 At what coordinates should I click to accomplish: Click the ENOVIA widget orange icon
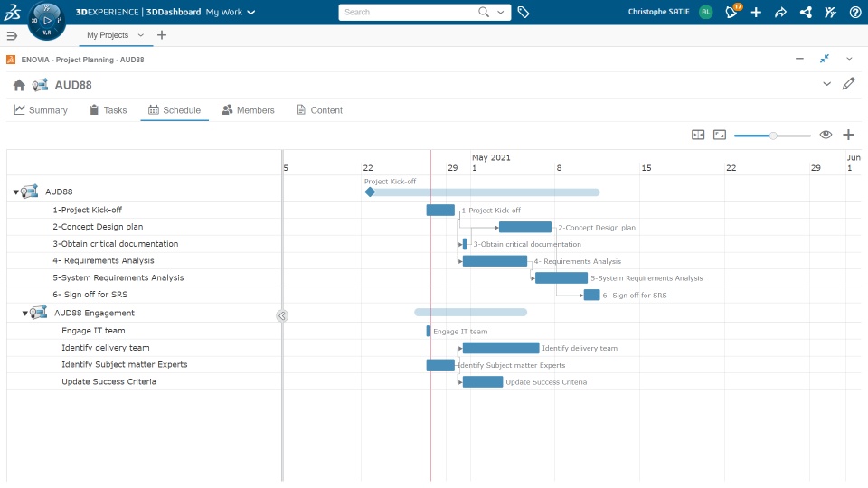tap(11, 60)
